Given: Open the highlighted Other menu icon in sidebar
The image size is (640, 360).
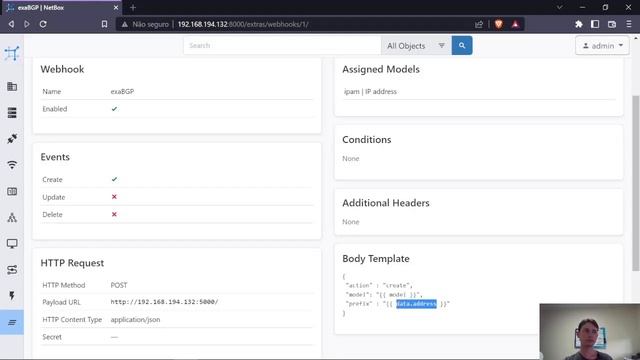Looking at the screenshot, I should coord(12,322).
